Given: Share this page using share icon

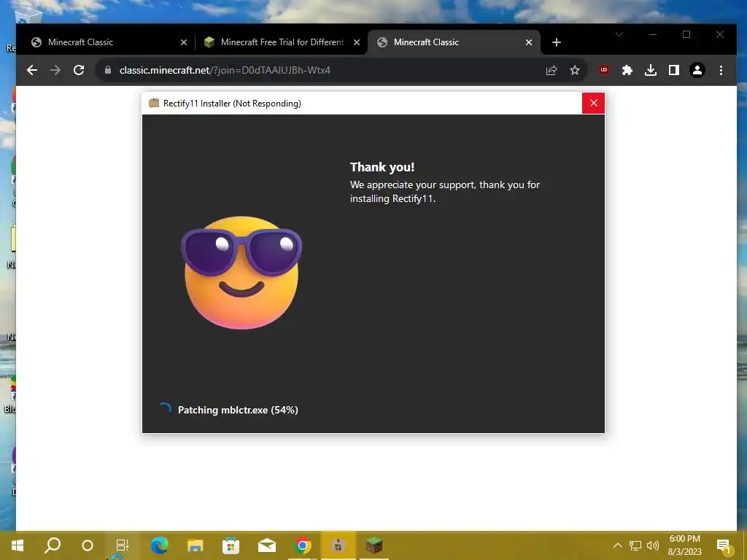Looking at the screenshot, I should click(x=551, y=71).
